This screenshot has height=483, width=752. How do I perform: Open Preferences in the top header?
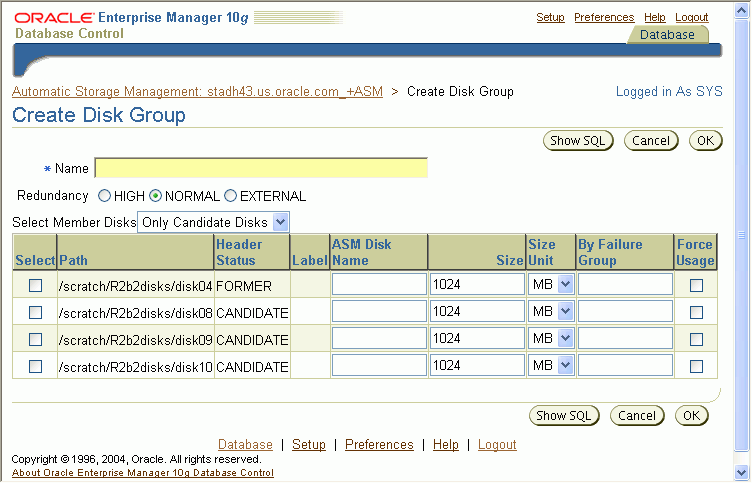(604, 17)
